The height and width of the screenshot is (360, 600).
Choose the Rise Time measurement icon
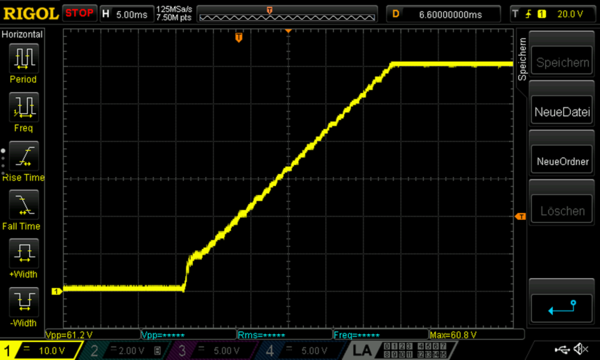[x=24, y=156]
